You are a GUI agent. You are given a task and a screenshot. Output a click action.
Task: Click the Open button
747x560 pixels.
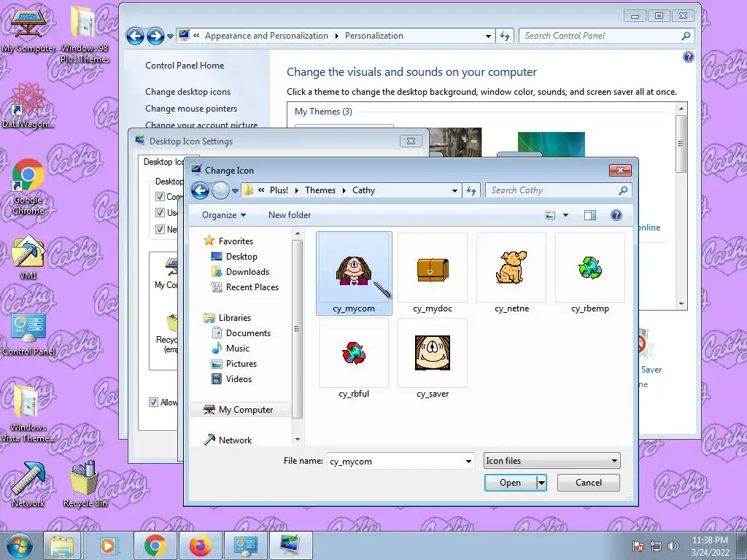510,483
